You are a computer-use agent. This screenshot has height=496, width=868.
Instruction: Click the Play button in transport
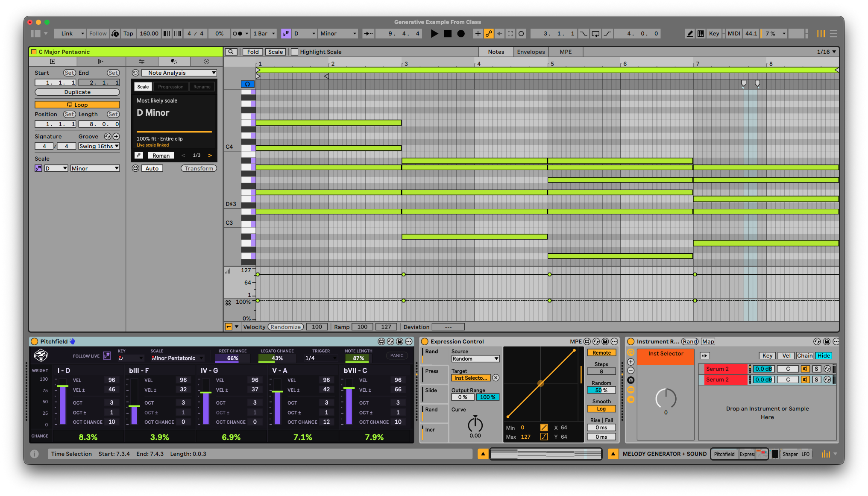point(434,34)
